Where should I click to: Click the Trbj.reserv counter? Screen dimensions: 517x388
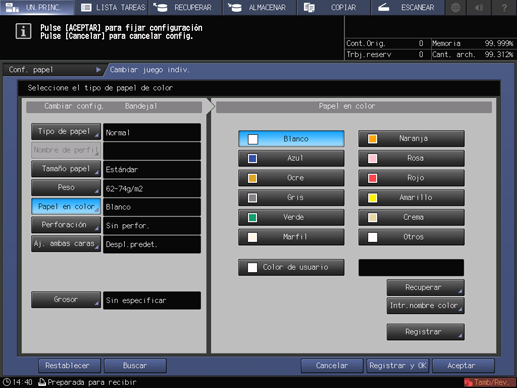click(x=387, y=54)
